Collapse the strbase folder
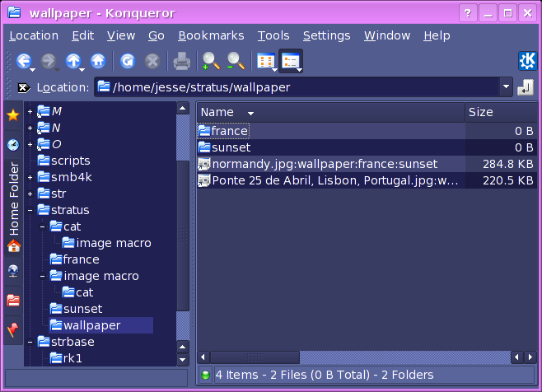 click(x=30, y=342)
